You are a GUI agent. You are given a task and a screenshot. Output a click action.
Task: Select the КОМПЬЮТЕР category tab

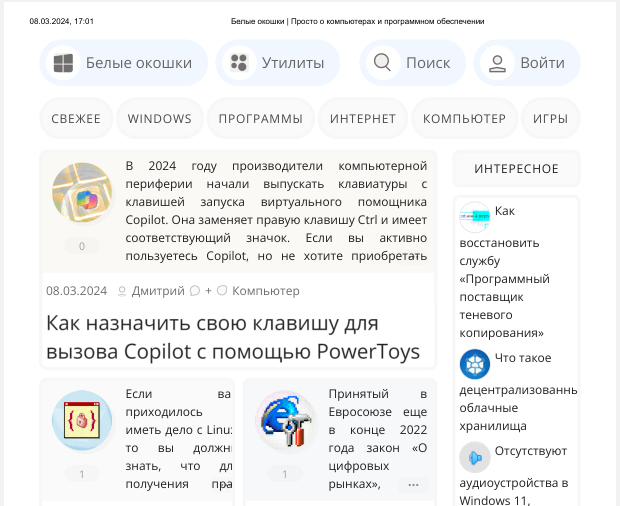click(x=465, y=118)
